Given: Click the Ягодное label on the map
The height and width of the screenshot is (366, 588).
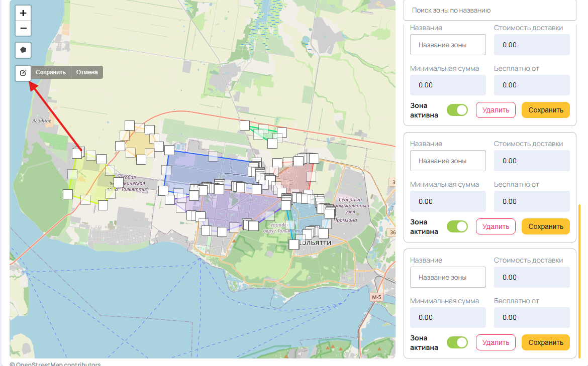Looking at the screenshot, I should pos(42,120).
